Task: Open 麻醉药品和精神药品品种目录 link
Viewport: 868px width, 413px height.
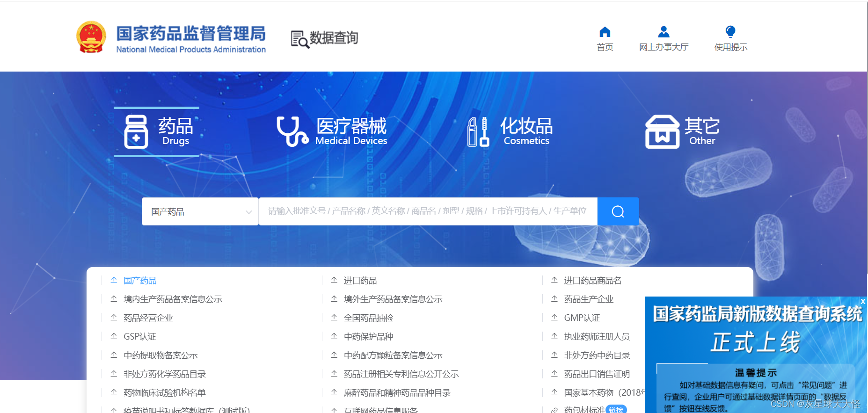Action: click(397, 393)
